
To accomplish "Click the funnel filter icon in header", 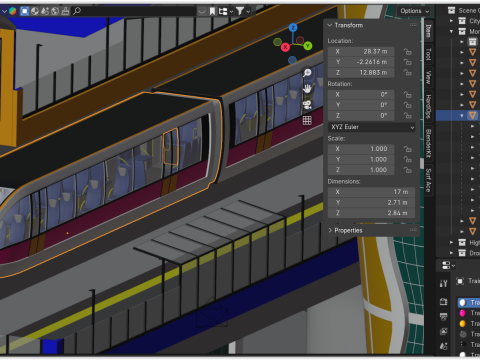I will coord(240,11).
